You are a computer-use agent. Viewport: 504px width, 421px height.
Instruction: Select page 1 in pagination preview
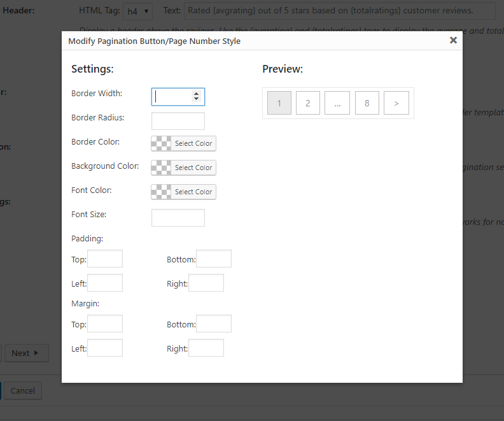(x=279, y=103)
